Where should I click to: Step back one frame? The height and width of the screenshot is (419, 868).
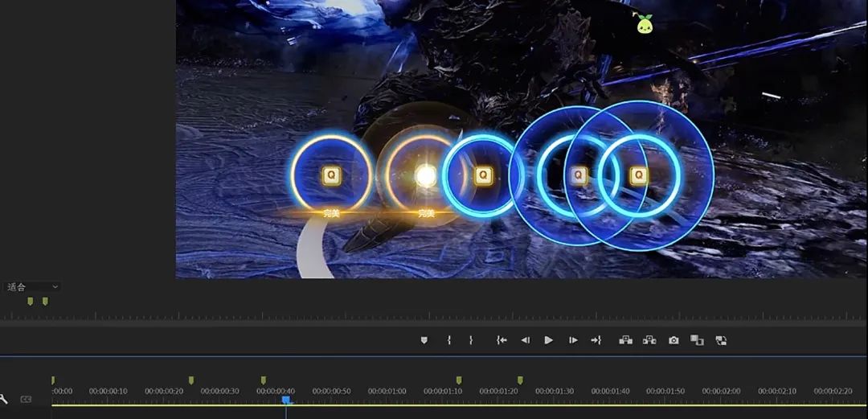click(x=526, y=340)
